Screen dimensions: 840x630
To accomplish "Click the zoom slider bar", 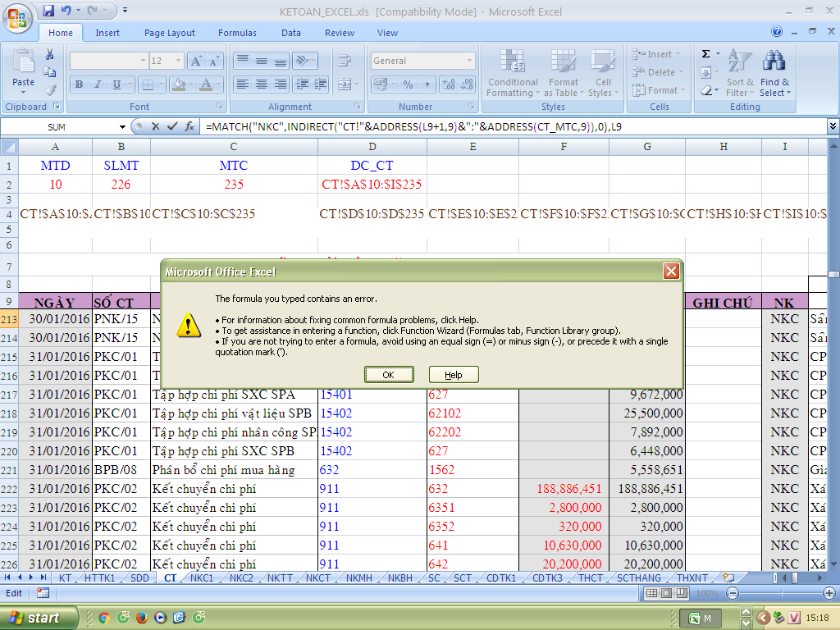I will pos(781,594).
